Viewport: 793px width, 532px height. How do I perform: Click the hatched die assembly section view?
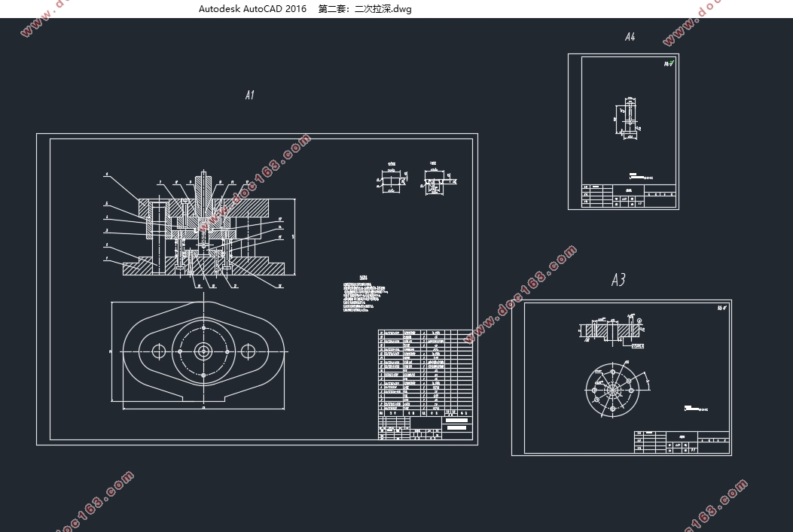click(x=204, y=230)
